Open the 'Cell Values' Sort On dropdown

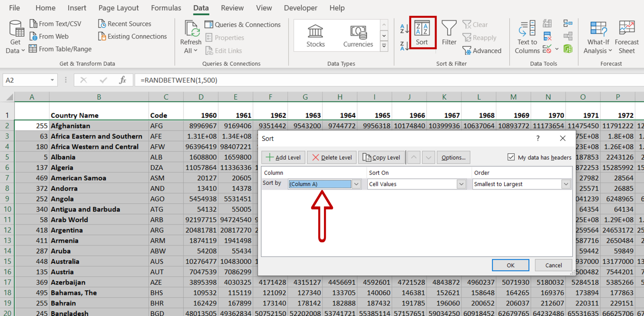461,184
